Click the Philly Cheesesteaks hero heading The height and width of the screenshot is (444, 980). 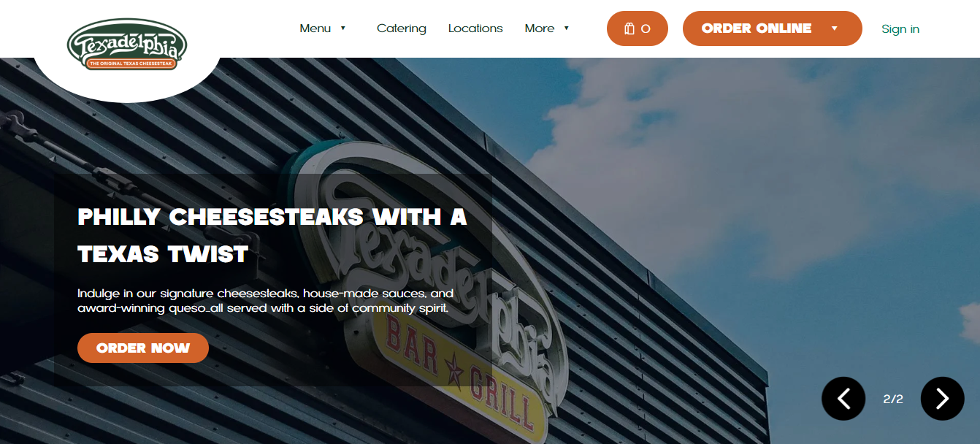pos(272,236)
